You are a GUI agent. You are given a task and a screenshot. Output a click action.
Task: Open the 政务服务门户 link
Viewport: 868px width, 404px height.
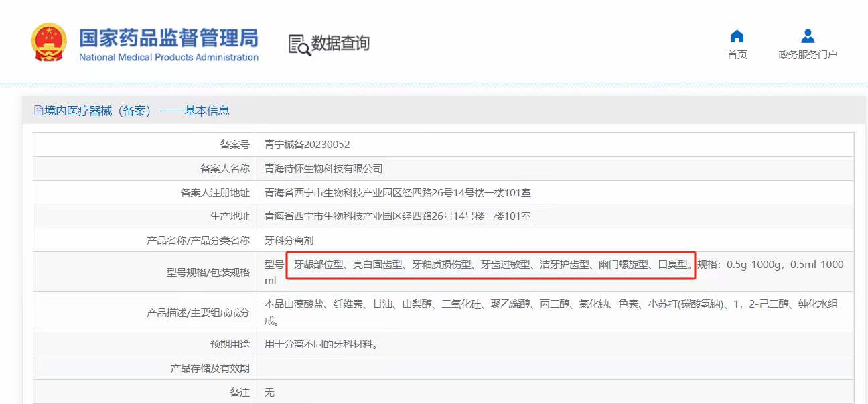coord(808,55)
